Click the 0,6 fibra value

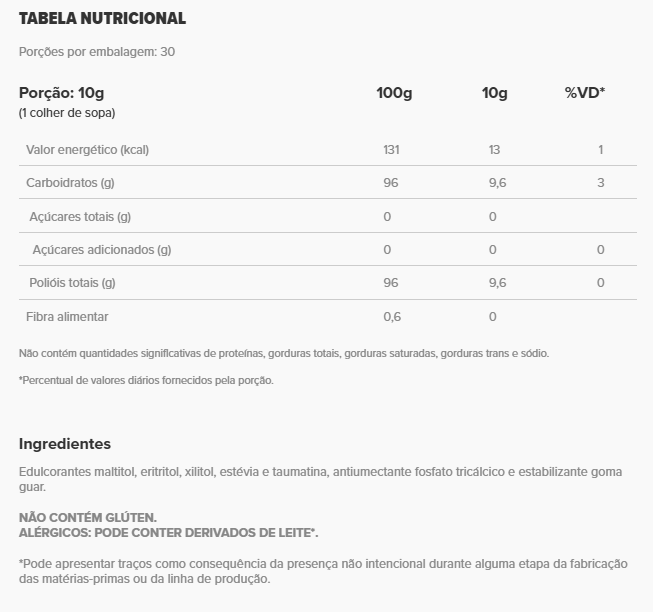click(x=392, y=317)
